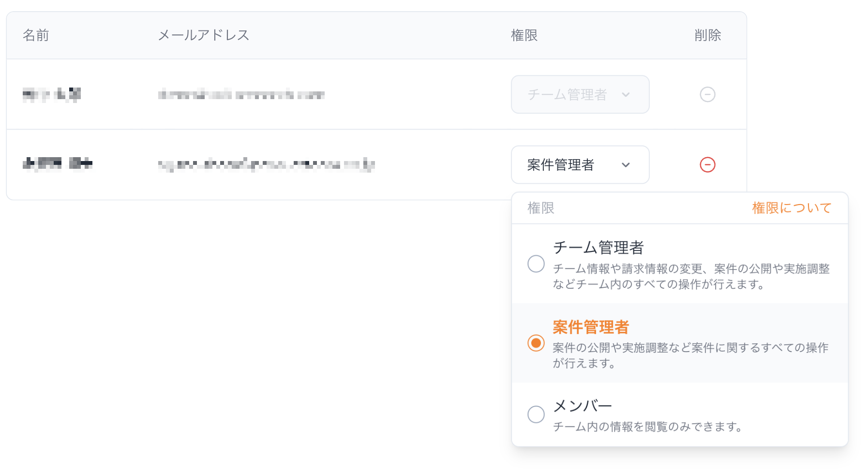Screen dimensions: 868x471
Task: Click the blurred email in the second row
Action: (266, 165)
